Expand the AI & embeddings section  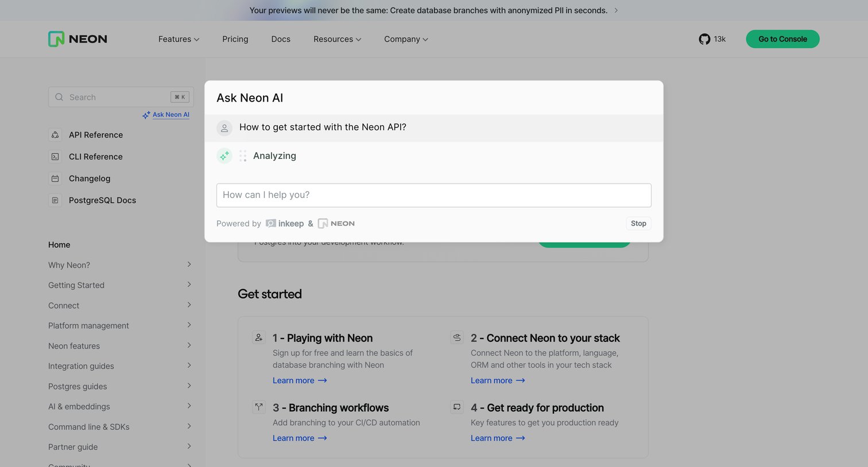tap(189, 406)
